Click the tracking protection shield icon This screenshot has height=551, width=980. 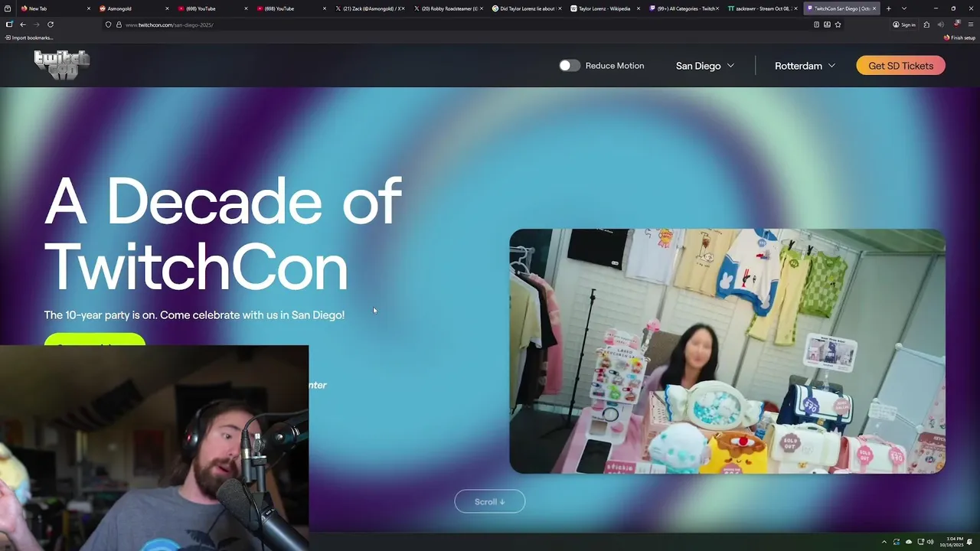tap(108, 24)
